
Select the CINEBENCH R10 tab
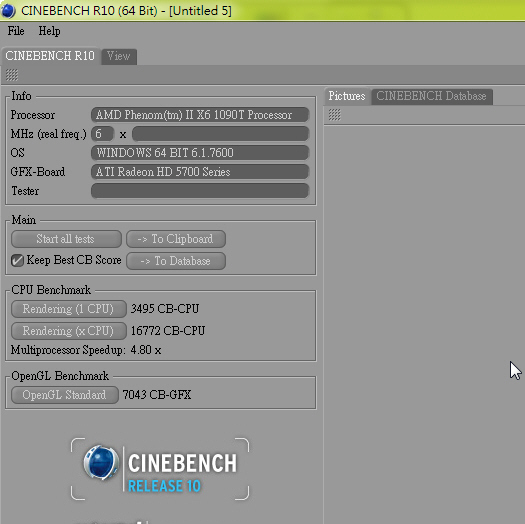click(x=50, y=56)
